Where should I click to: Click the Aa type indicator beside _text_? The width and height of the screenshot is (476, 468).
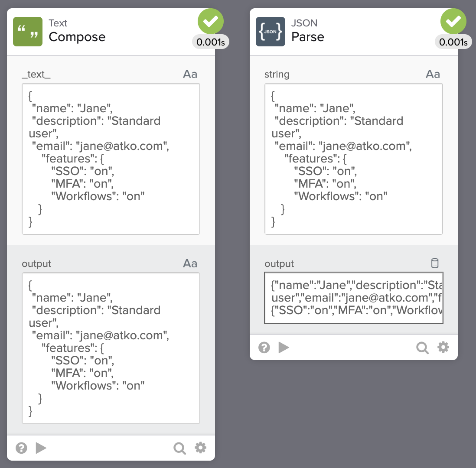[190, 74]
